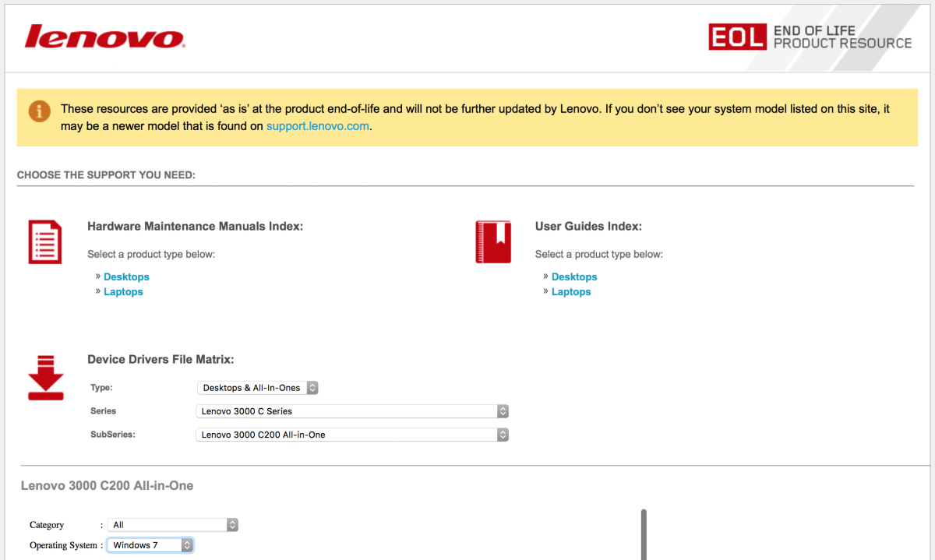
Task: Change the Operating System dropdown from Windows 7
Action: (150, 545)
